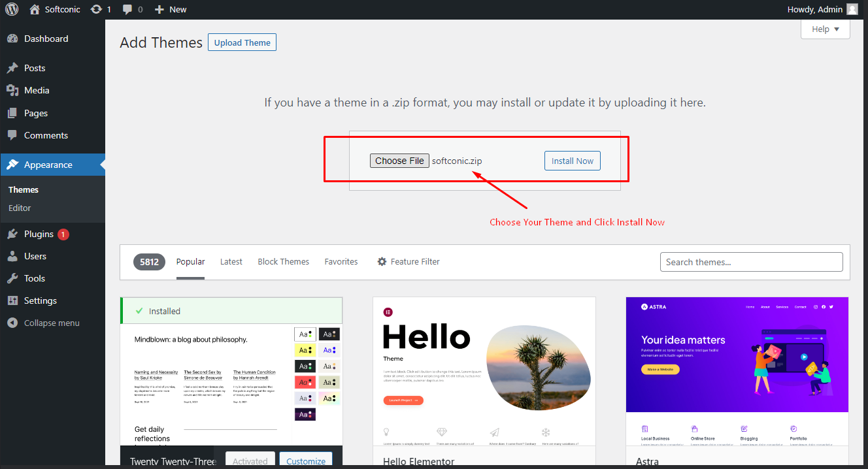The height and width of the screenshot is (469, 868).
Task: Click the Collapse menu label
Action: tap(52, 323)
